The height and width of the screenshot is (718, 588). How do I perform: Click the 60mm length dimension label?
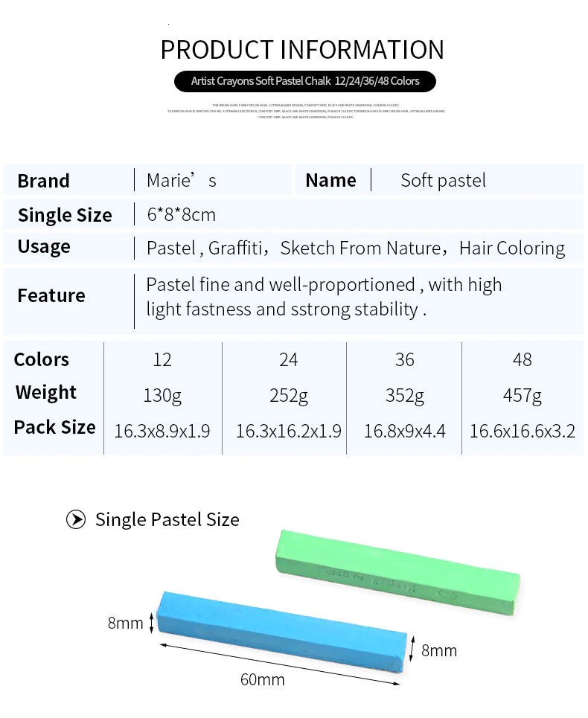[262, 679]
